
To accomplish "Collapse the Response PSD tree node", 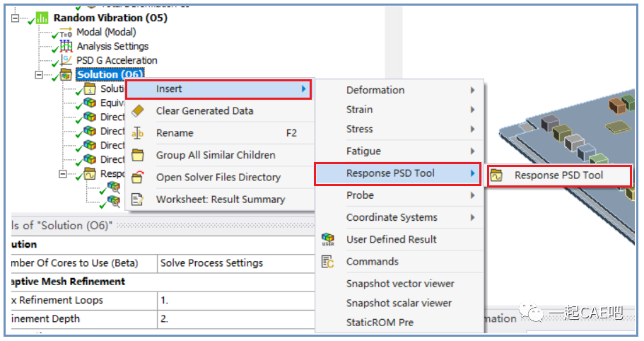I will click(x=63, y=174).
